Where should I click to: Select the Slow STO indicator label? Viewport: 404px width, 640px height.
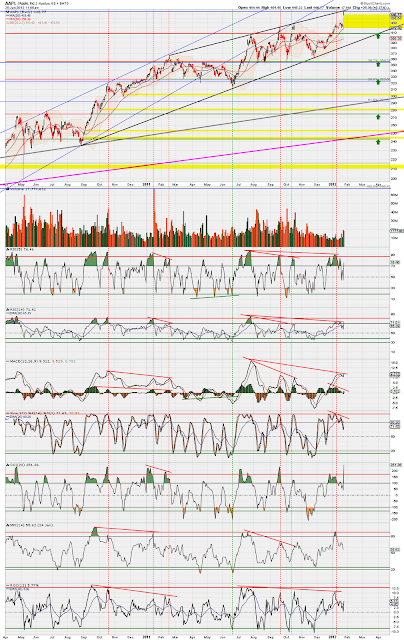pyautogui.click(x=43, y=413)
